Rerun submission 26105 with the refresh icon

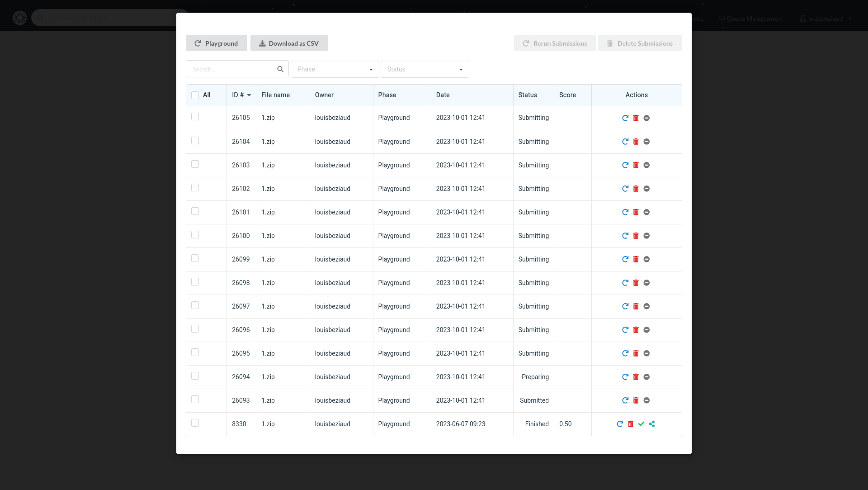tap(625, 118)
